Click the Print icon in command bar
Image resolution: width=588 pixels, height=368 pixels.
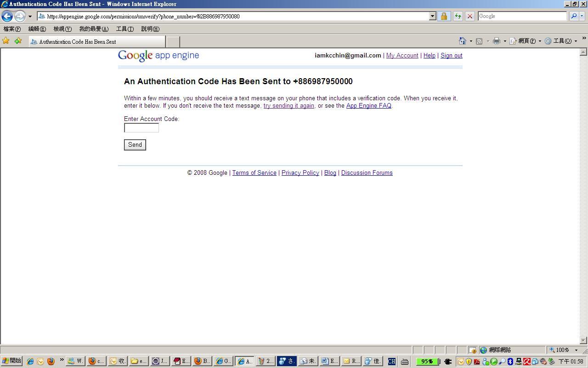pyautogui.click(x=497, y=41)
